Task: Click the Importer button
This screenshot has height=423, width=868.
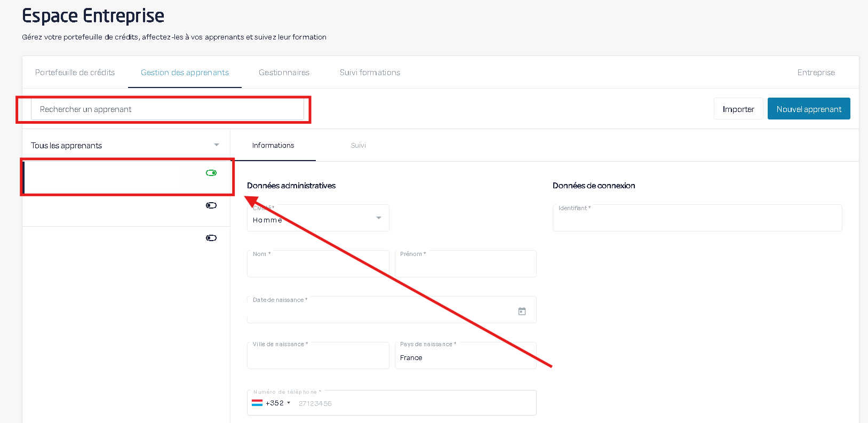Action: pos(738,109)
